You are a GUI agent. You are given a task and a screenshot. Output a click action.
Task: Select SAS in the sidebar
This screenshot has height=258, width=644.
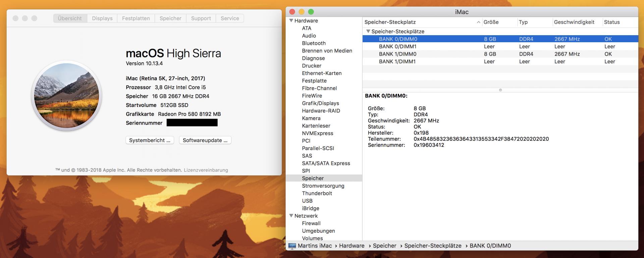(307, 156)
